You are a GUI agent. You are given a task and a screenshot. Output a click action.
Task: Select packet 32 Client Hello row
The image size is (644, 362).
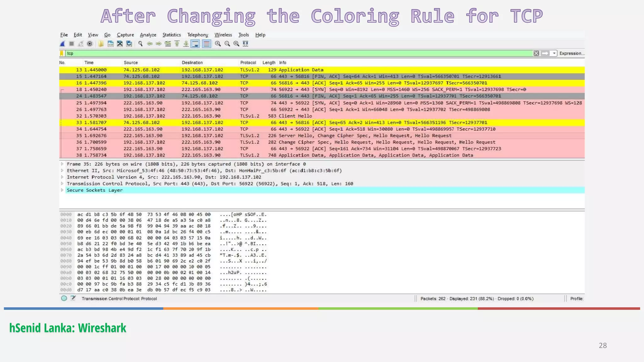(322, 116)
